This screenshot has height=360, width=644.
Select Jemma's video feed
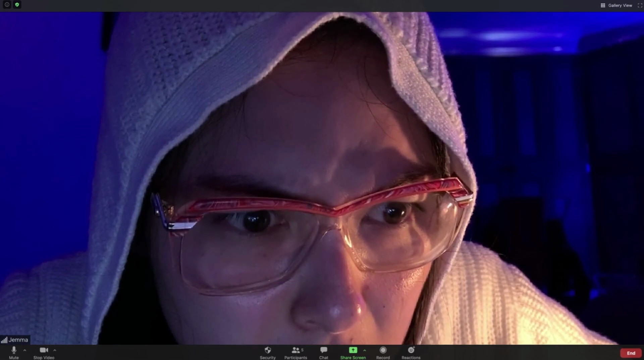point(322,178)
